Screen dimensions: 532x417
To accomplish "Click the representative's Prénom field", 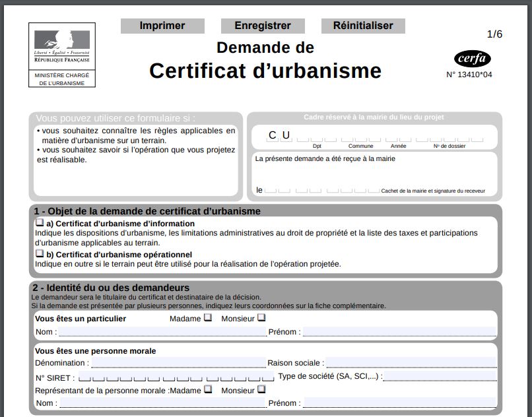I will pos(399,403).
